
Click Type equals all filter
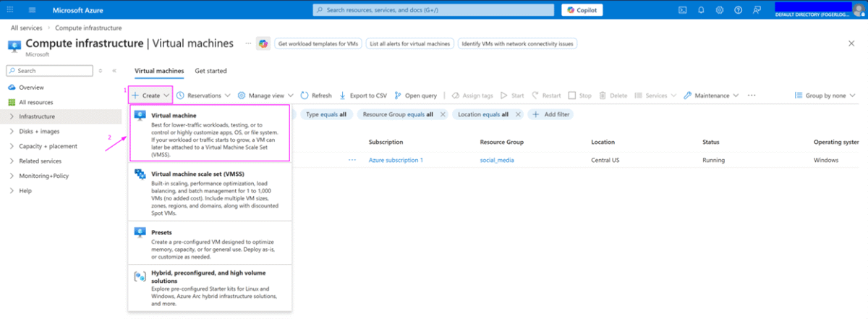(x=326, y=114)
